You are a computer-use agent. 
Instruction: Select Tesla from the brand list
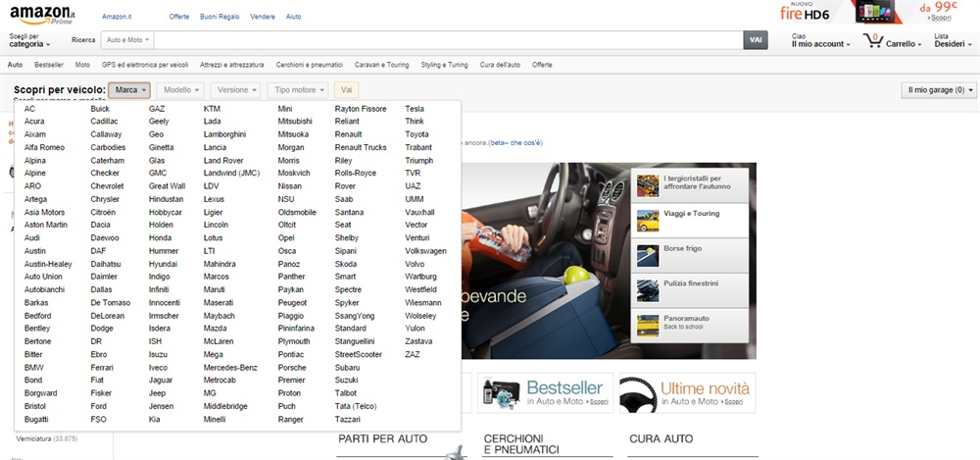[x=415, y=109]
